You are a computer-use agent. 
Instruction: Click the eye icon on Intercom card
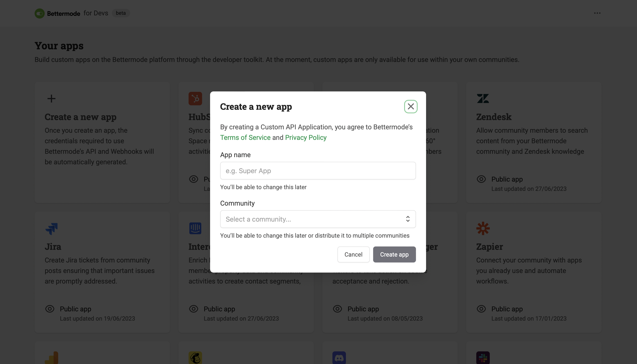pyautogui.click(x=193, y=309)
